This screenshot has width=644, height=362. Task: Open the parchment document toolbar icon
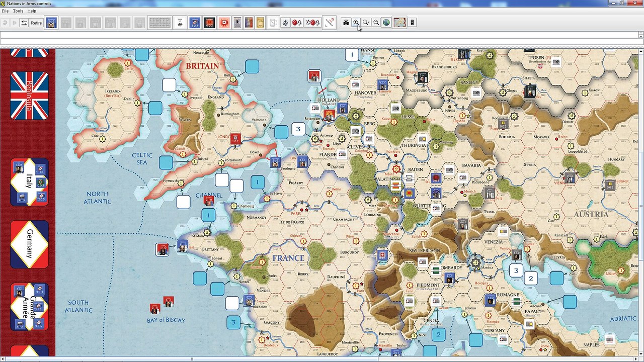260,23
